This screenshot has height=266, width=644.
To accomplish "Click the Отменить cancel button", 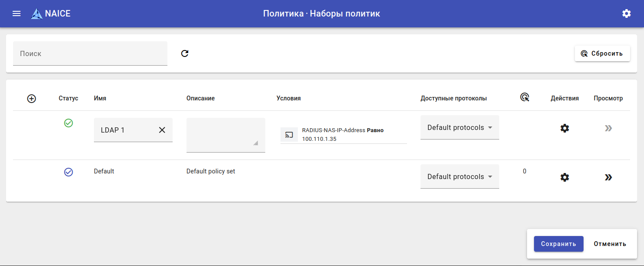I will click(610, 244).
